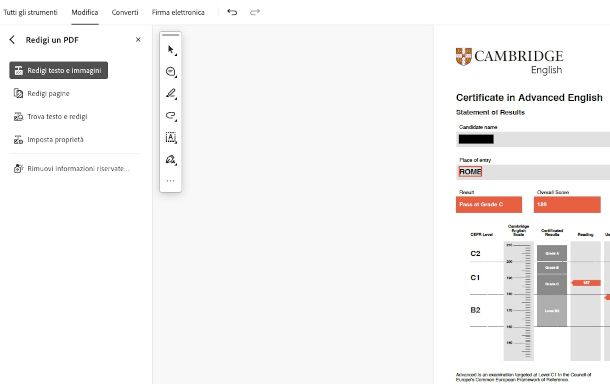Choose Redigi pagine option
Screen dimensions: 610x384
48,93
